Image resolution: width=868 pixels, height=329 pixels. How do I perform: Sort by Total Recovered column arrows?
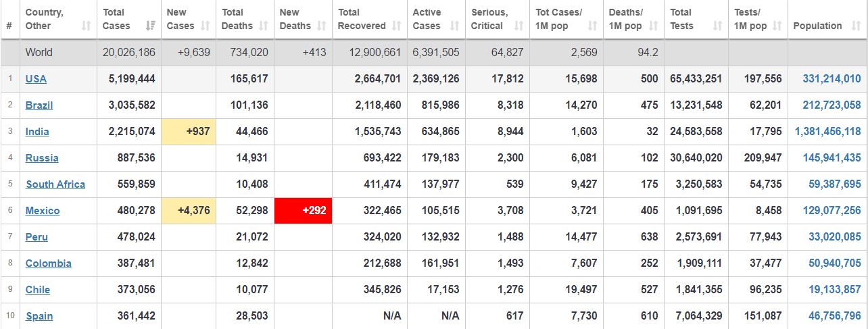tap(395, 26)
